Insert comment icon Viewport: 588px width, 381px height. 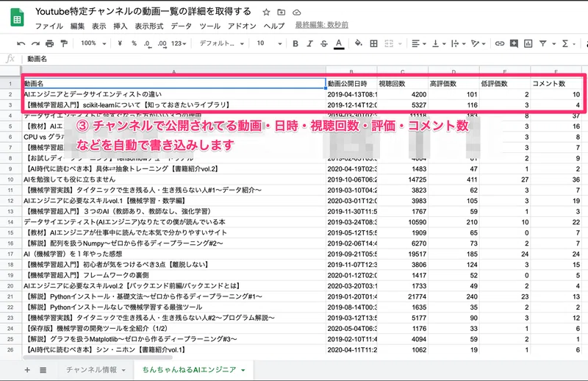coord(514,43)
